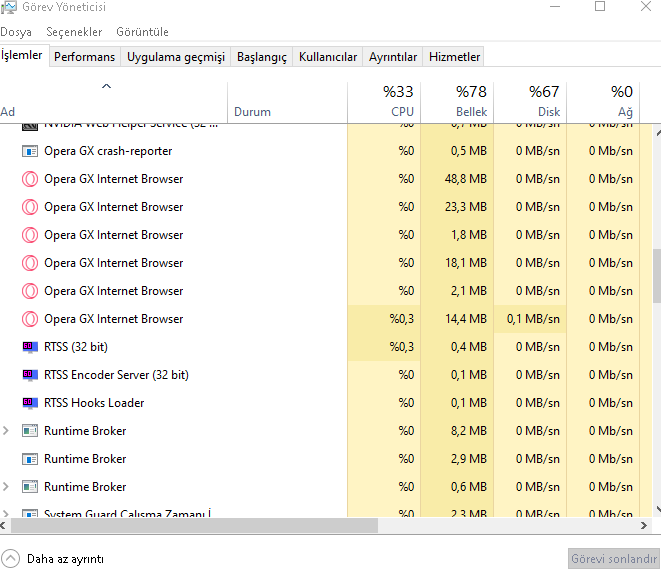Click the 0,1 MB/sn disk value
Image resolution: width=661 pixels, height=577 pixels.
(533, 319)
